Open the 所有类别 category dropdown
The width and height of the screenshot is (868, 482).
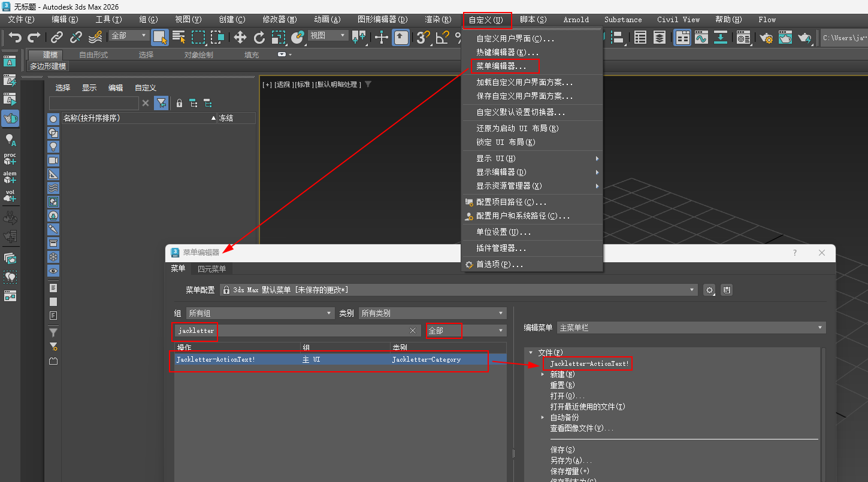pos(432,313)
